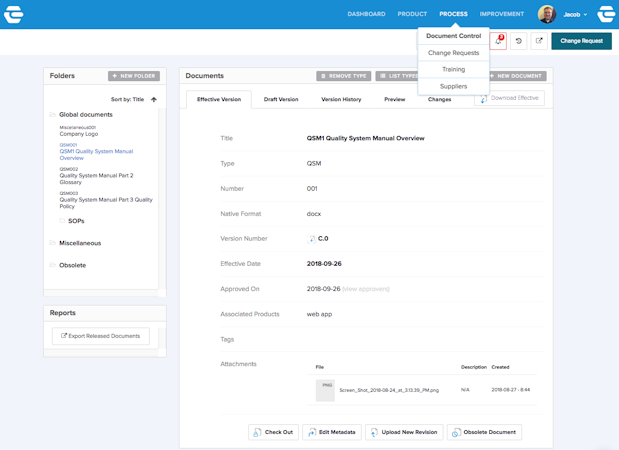Click the Global documents folder icon
Screen dimensions: 619x450
coord(52,114)
